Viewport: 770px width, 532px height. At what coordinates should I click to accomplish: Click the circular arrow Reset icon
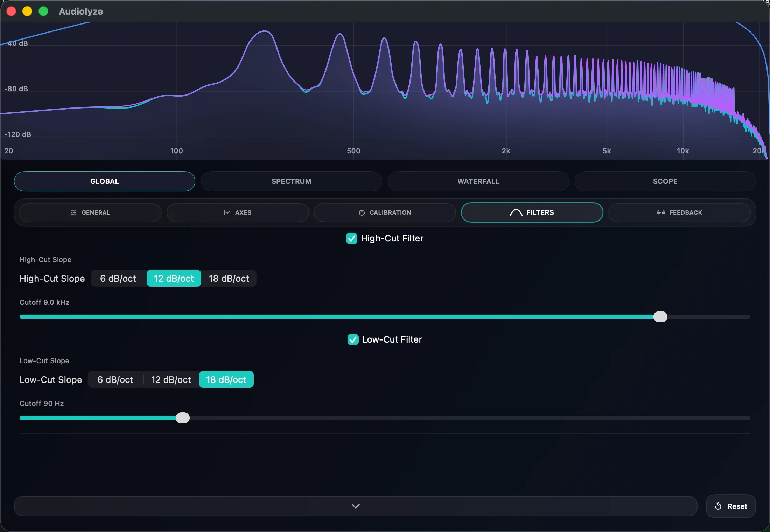(x=718, y=506)
